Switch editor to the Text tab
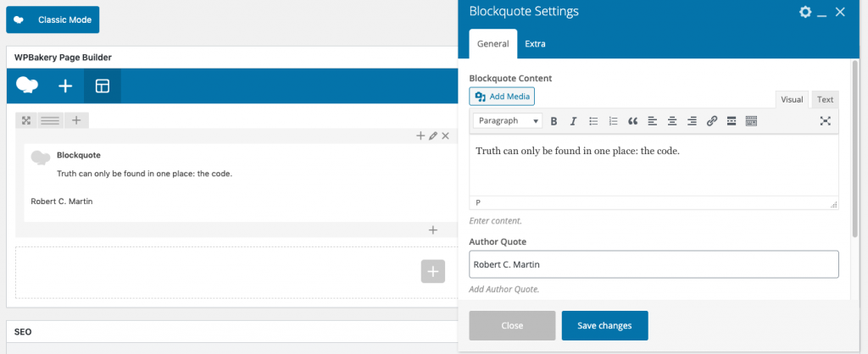The height and width of the screenshot is (354, 868). (x=825, y=100)
